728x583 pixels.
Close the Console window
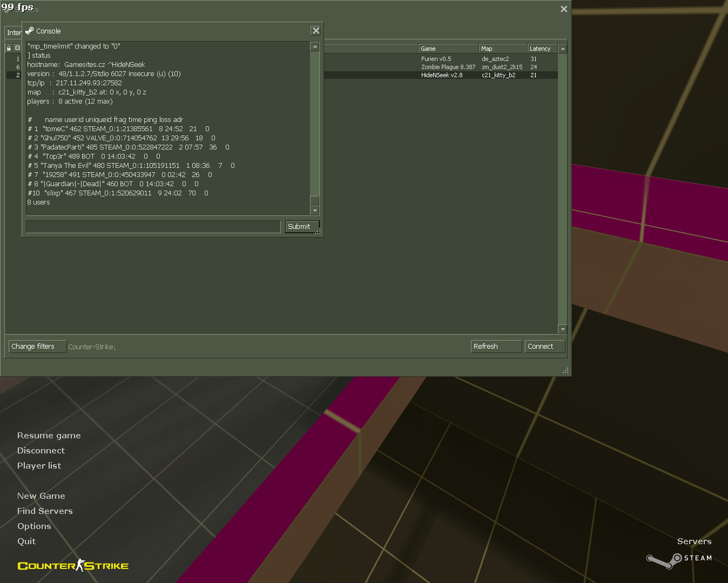click(x=316, y=31)
